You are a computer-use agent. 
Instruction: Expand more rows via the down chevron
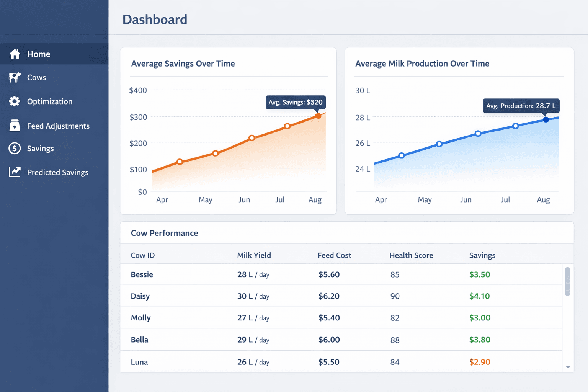coord(568,366)
